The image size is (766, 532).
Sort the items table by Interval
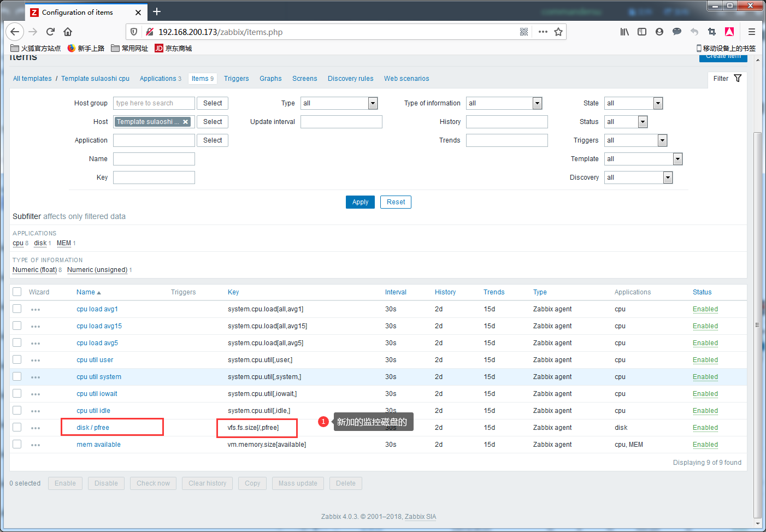[x=396, y=292]
